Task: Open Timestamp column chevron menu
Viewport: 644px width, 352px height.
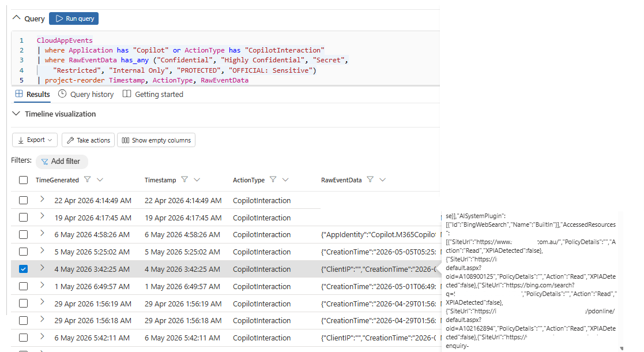Action: [197, 179]
